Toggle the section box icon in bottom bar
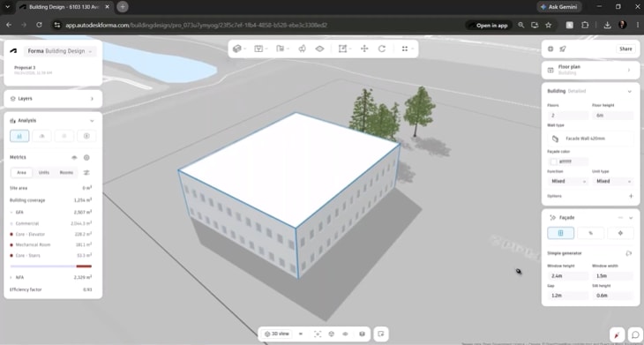Viewport: 644px width, 345px height. (362, 334)
